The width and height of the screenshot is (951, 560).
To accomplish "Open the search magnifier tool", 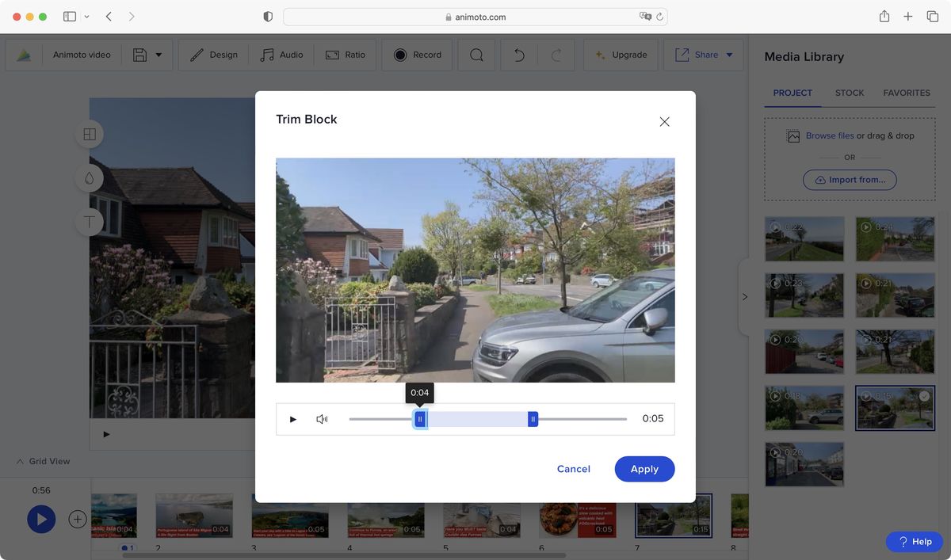I will 476,55.
